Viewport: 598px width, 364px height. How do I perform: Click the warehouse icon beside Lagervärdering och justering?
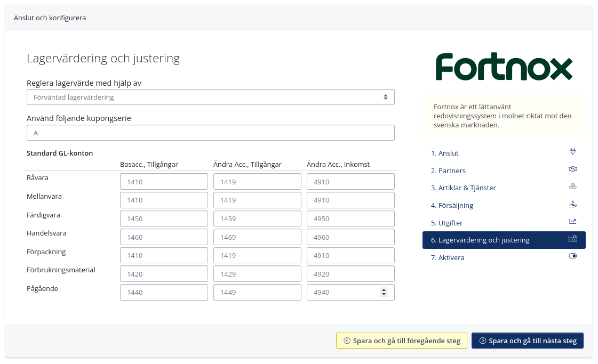click(x=573, y=239)
